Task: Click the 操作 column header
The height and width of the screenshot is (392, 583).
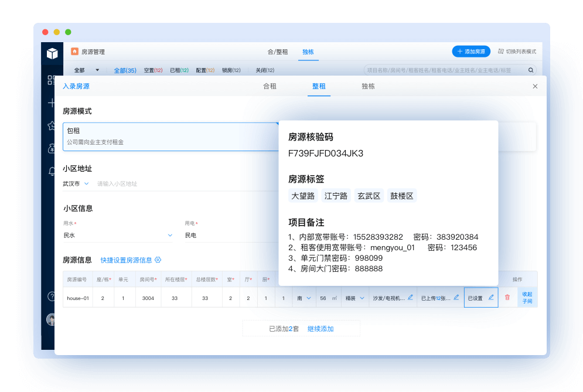Action: pyautogui.click(x=517, y=279)
